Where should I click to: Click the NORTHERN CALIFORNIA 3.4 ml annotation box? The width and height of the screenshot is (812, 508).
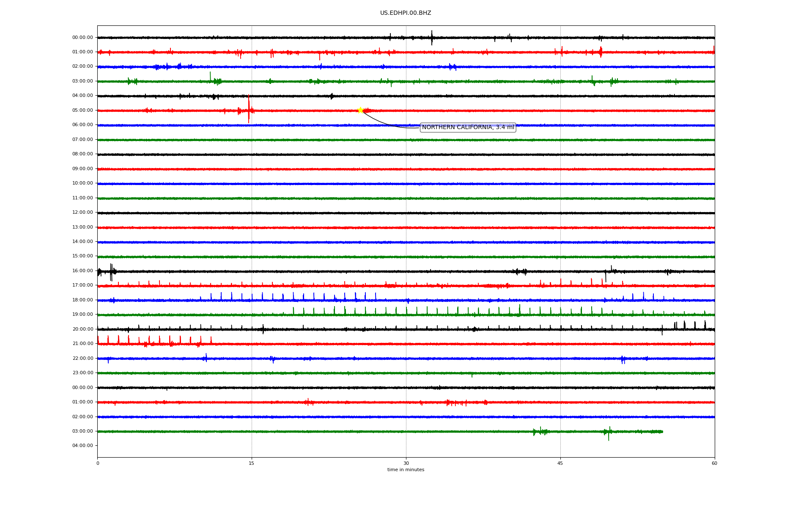click(x=468, y=127)
